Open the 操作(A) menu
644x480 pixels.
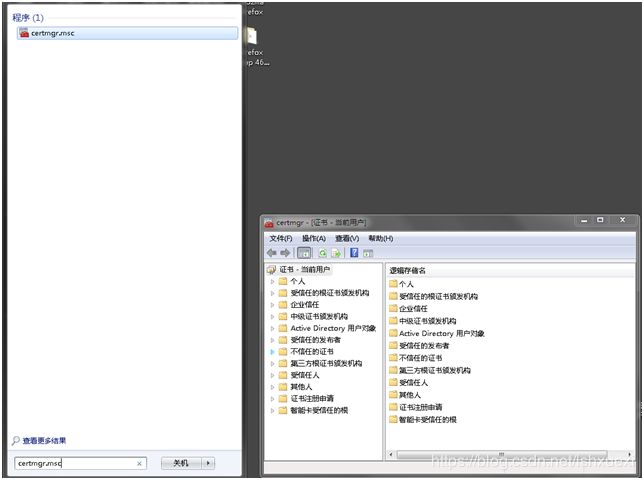[x=314, y=239]
